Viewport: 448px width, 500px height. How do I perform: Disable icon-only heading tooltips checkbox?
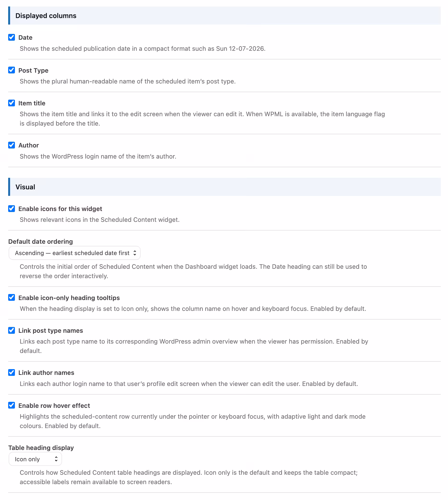pyautogui.click(x=12, y=298)
